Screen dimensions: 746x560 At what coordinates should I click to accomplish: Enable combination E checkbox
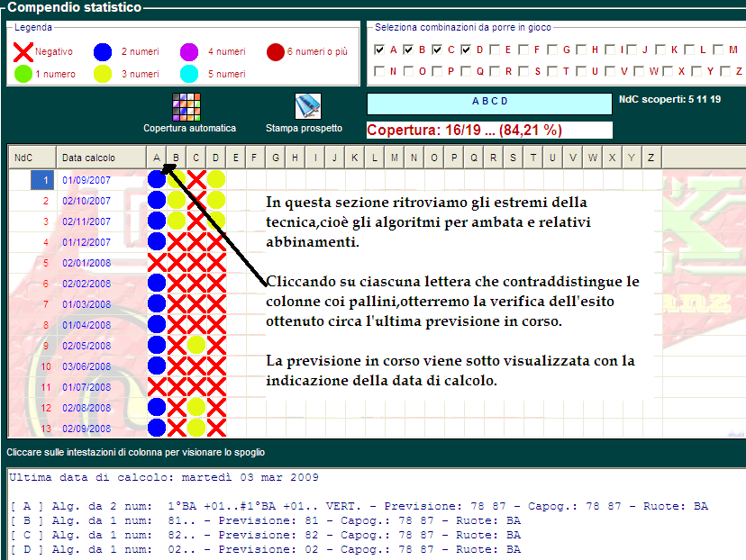pyautogui.click(x=495, y=50)
